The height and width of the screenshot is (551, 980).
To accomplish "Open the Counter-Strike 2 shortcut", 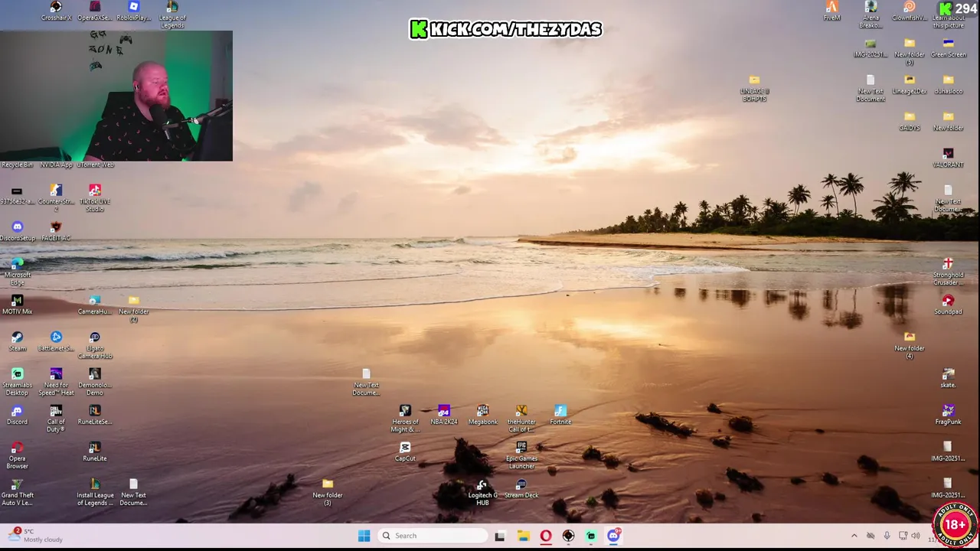I will tap(56, 197).
